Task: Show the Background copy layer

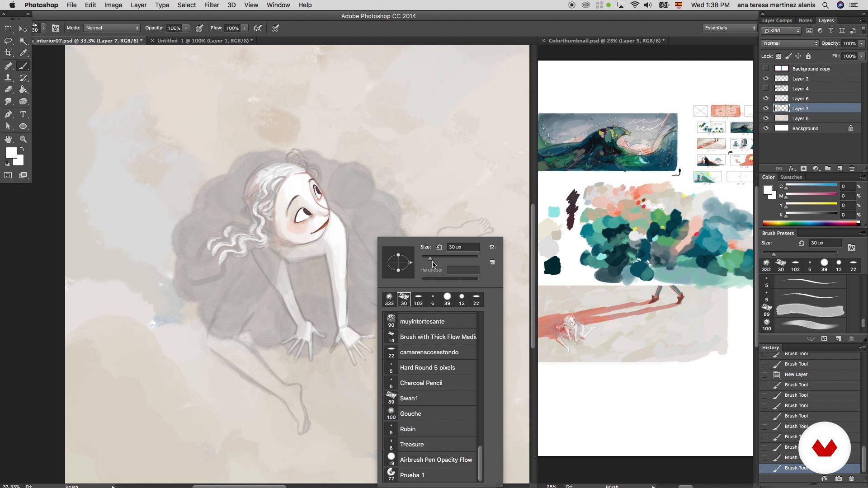Action: coord(765,69)
